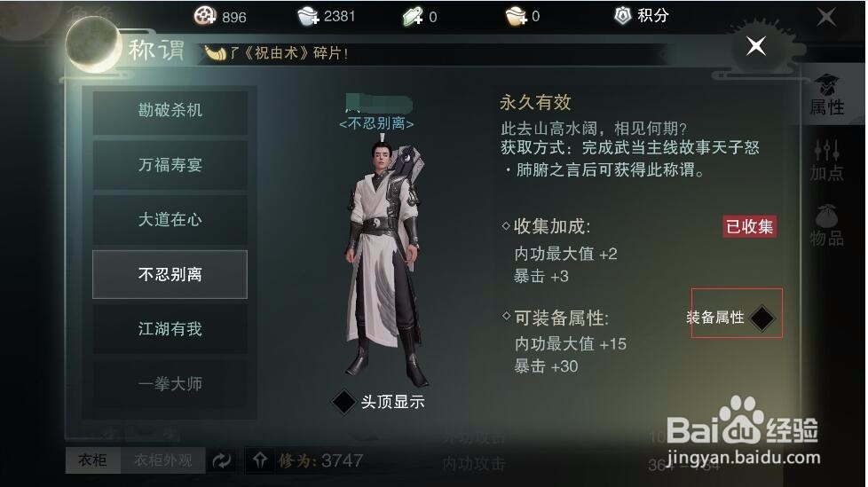The height and width of the screenshot is (487, 868).
Task: Click the green jade currency icon
Action: click(413, 17)
